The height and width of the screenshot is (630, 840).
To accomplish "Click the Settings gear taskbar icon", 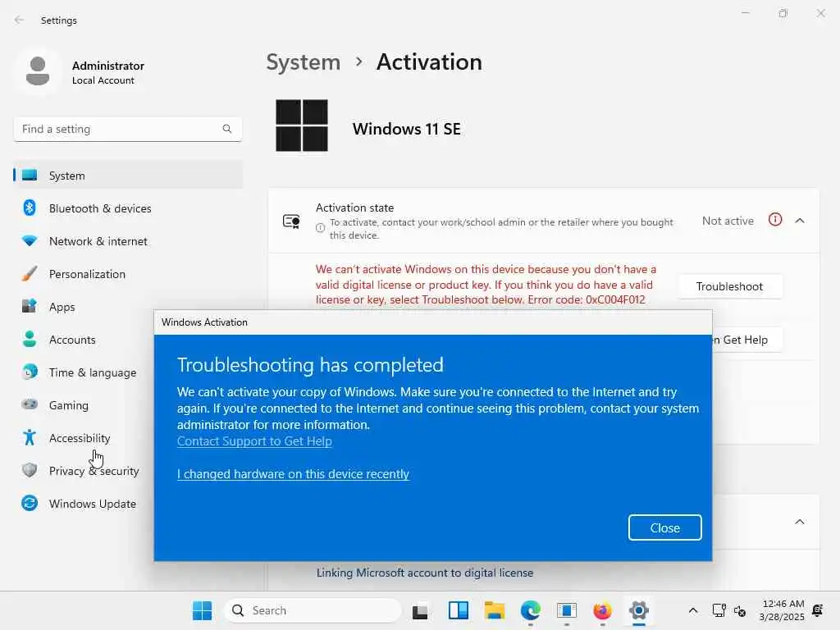I will coord(638,610).
